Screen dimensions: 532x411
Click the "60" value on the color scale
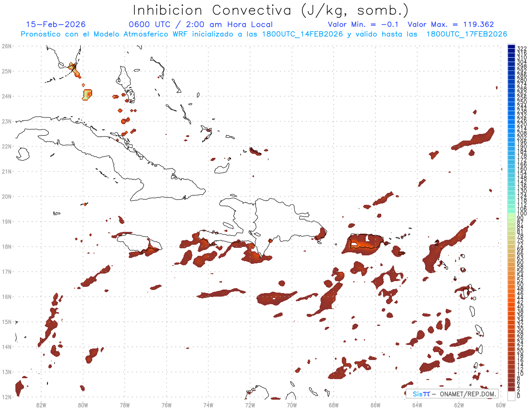pos(520,263)
